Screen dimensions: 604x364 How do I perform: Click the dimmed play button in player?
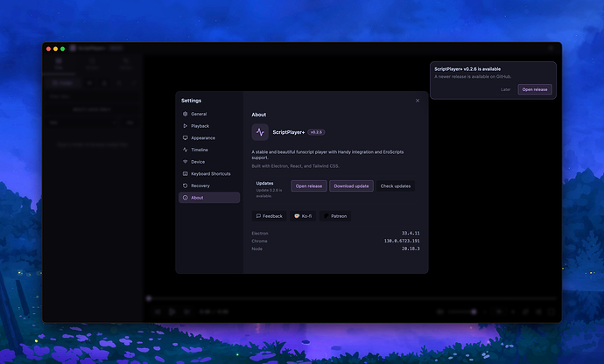point(172,311)
